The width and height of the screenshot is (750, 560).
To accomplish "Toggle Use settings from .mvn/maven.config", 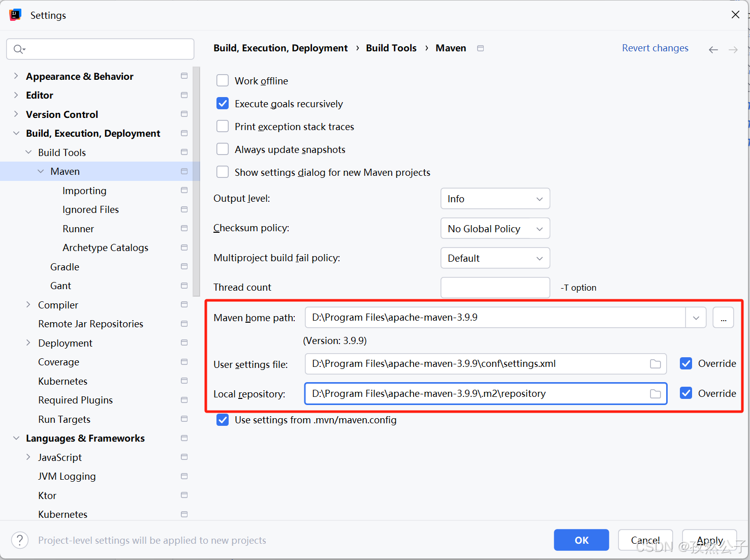I will tap(223, 420).
